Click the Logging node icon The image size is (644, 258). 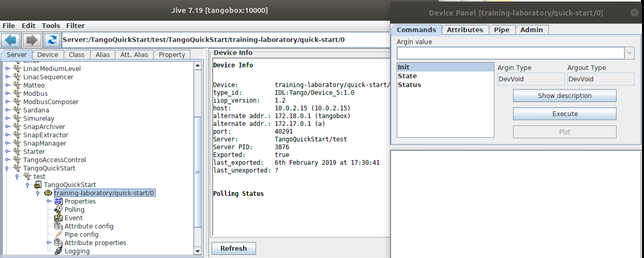[58, 251]
